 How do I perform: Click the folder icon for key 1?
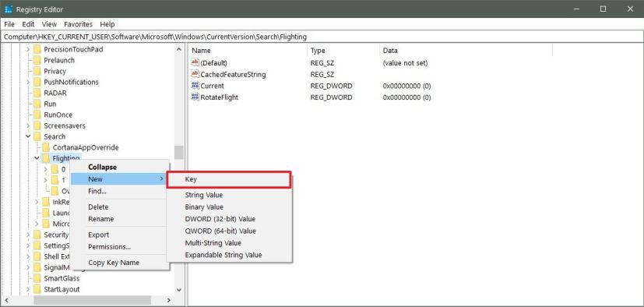click(55, 180)
